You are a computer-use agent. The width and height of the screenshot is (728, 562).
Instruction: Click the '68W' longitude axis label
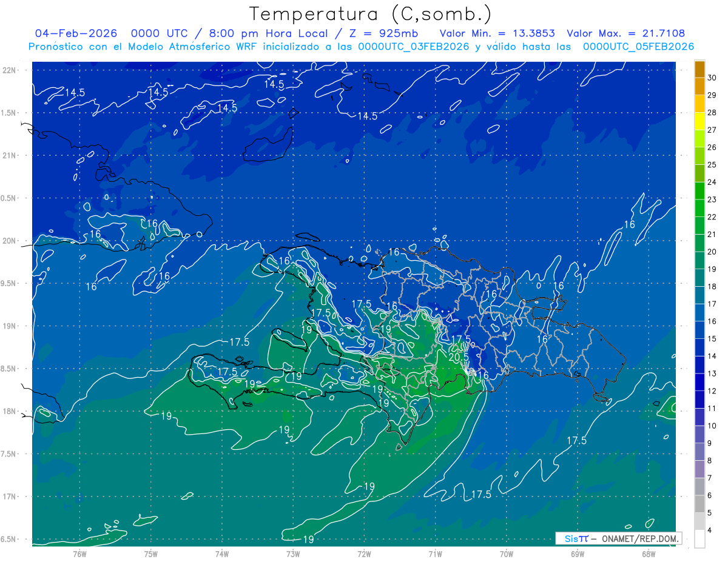tap(649, 554)
